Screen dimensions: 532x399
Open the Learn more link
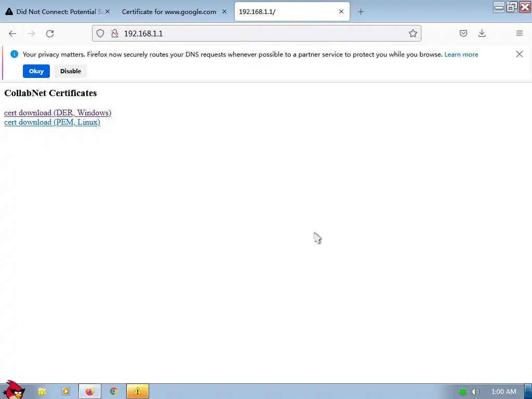click(461, 55)
